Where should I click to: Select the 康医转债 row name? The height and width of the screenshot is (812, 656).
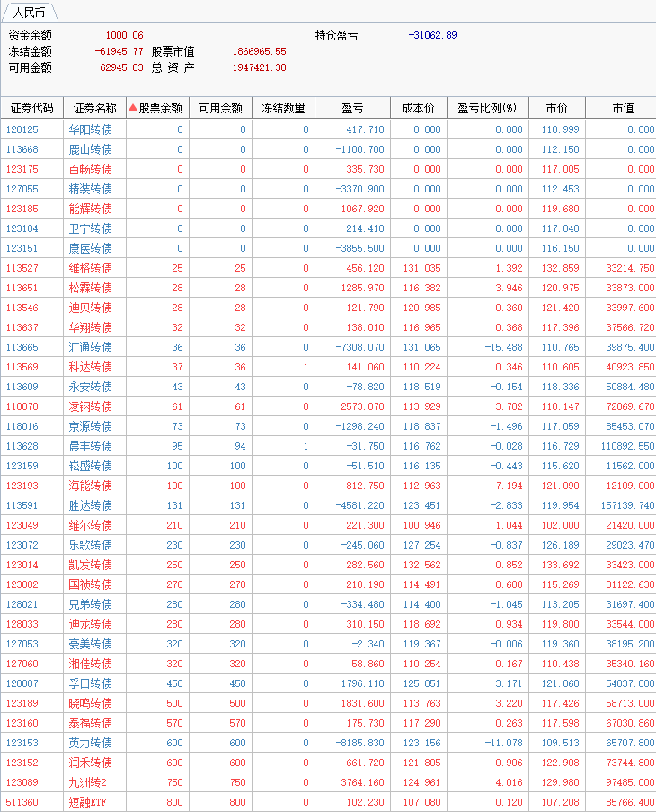[x=91, y=248]
